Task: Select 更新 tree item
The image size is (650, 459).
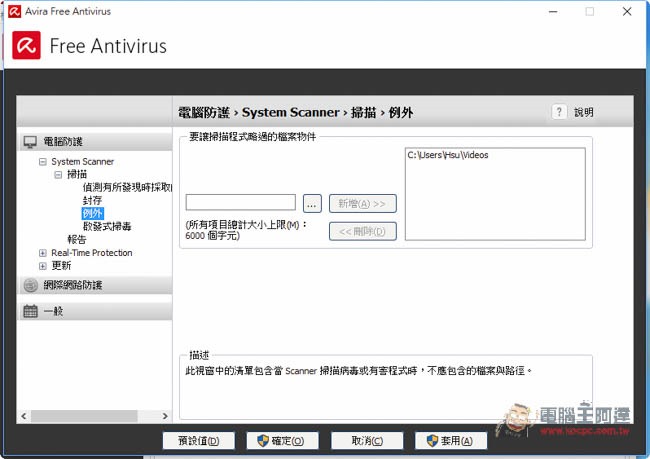Action: (61, 266)
